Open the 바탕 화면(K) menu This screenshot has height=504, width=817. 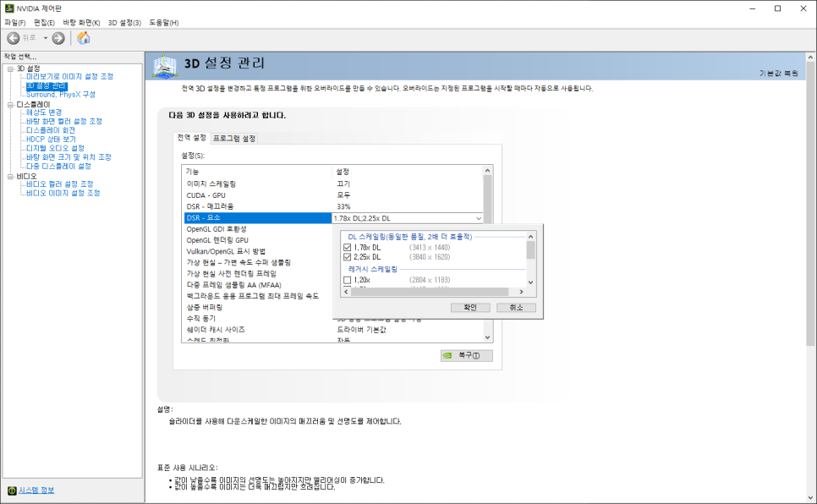click(x=81, y=23)
